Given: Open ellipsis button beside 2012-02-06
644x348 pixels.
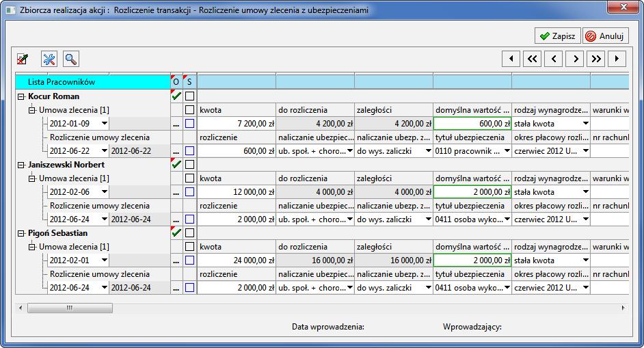Looking at the screenshot, I should [176, 192].
